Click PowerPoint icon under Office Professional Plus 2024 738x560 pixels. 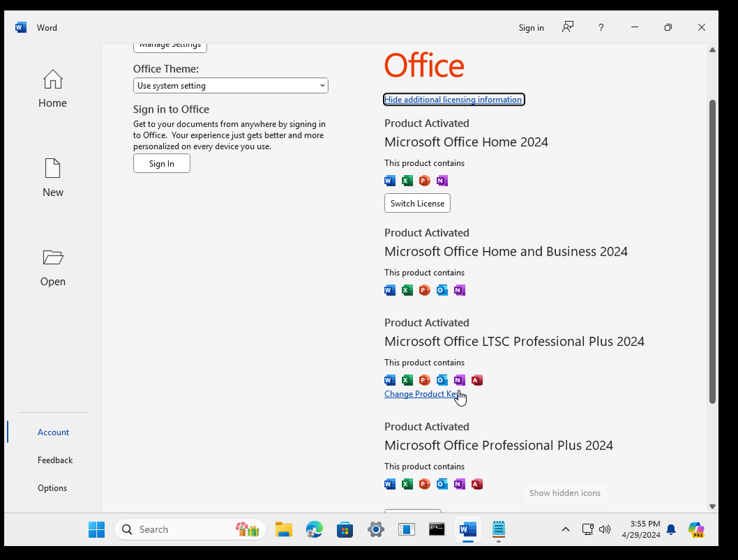point(424,484)
